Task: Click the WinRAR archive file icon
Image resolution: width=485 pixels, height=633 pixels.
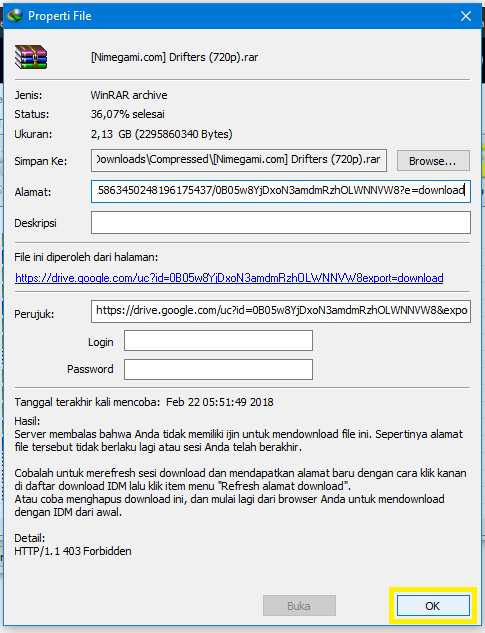Action: tap(31, 57)
